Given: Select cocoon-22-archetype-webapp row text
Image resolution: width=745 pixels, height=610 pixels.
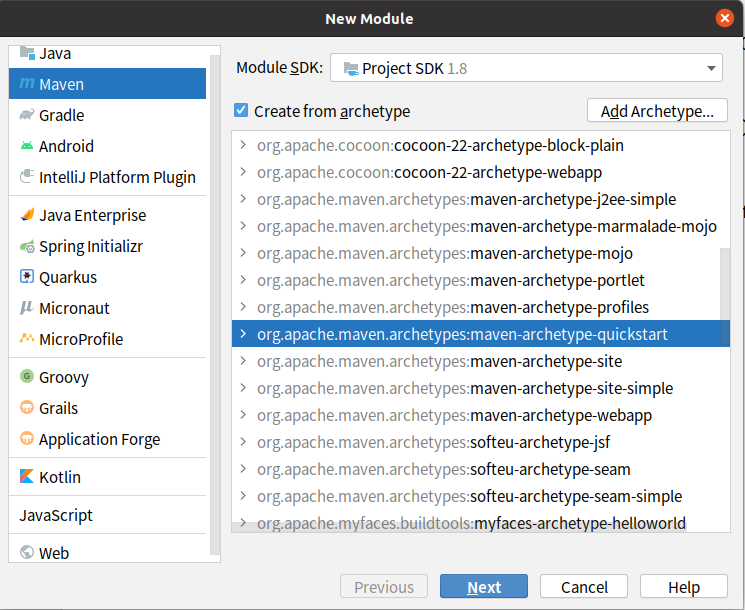Looking at the screenshot, I should click(x=430, y=172).
